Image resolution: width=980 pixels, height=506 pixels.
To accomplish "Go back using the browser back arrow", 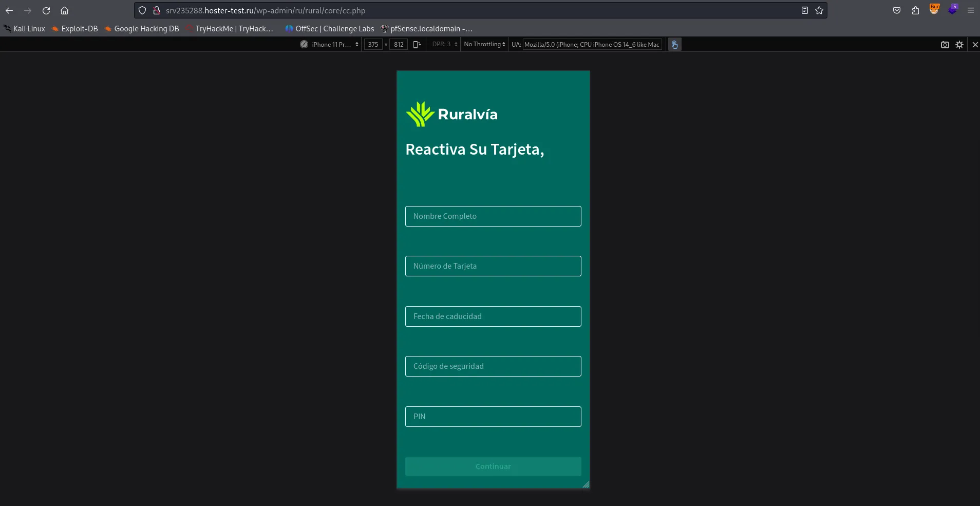I will point(9,10).
